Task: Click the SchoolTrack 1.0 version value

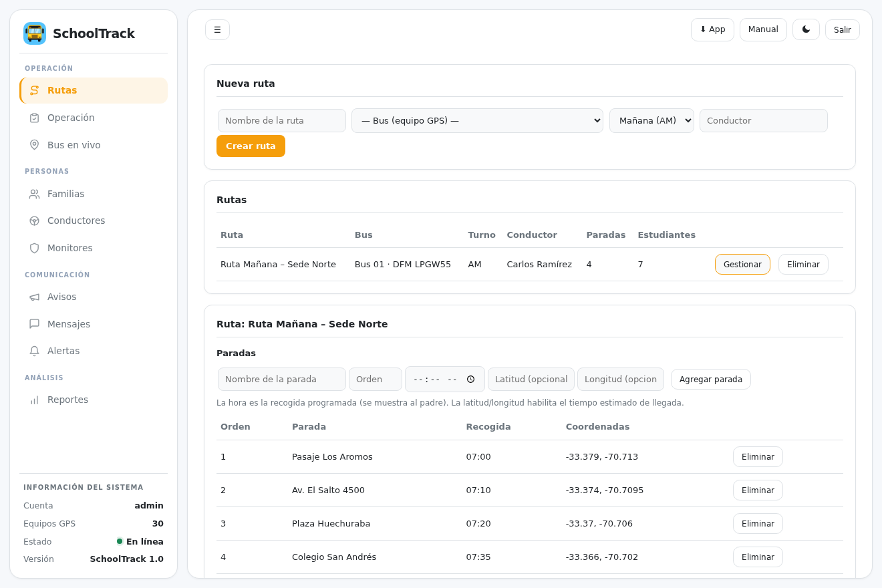Action: click(x=127, y=559)
